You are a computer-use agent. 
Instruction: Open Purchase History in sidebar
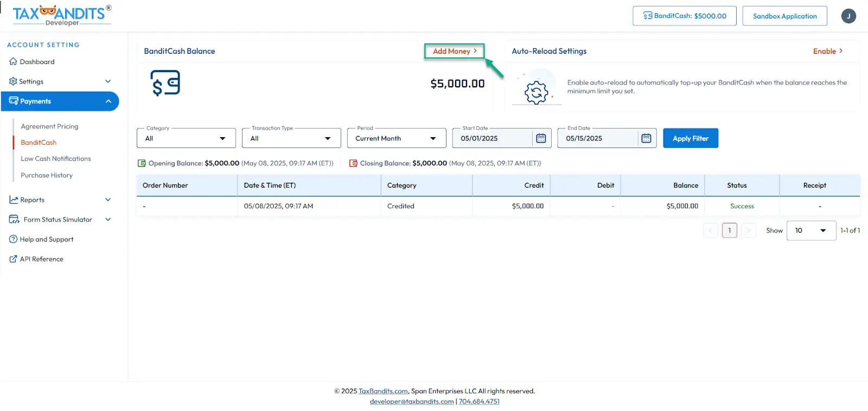tap(47, 175)
